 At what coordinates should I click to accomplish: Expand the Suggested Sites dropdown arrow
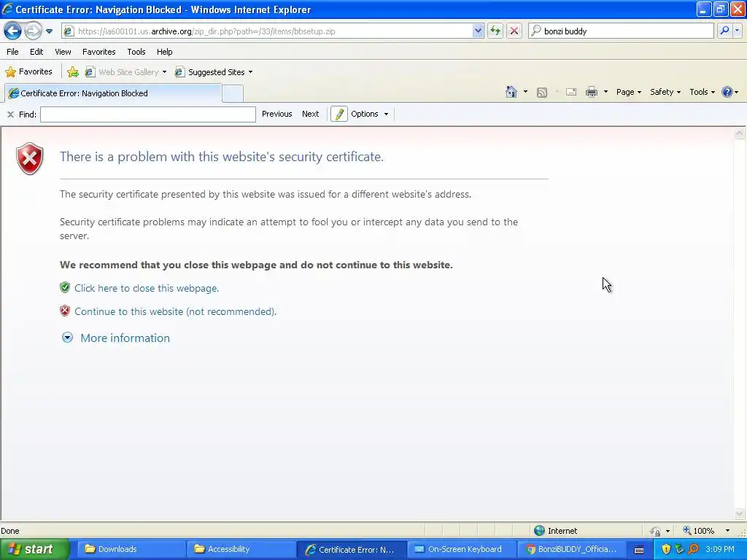pos(251,72)
